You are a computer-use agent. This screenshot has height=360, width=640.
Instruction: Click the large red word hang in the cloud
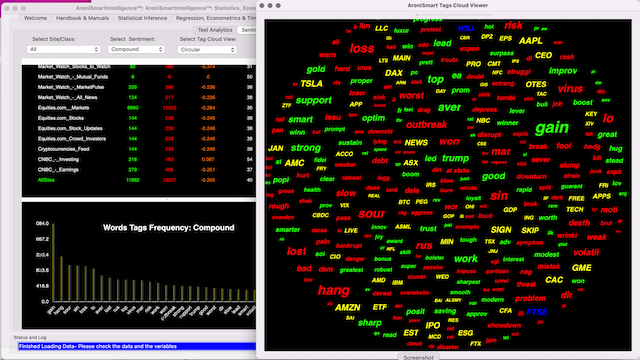point(333,291)
